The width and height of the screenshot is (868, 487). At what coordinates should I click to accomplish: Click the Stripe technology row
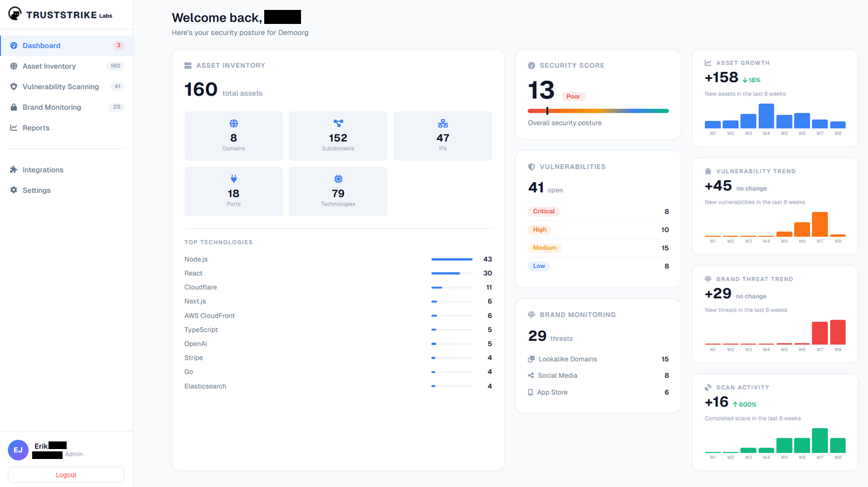[x=338, y=357]
